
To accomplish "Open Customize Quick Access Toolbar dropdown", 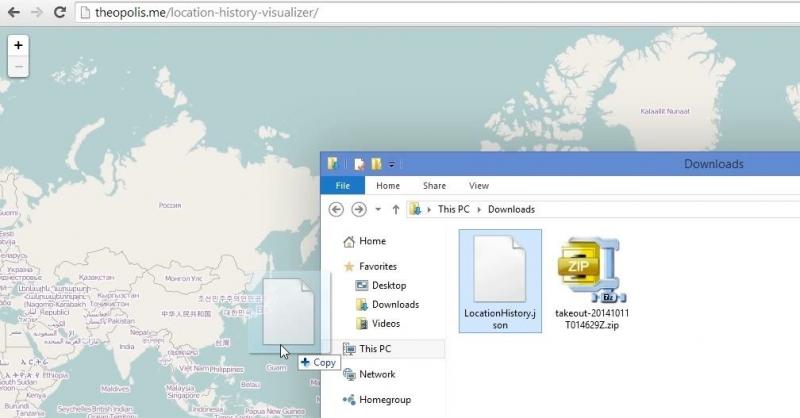I will tap(392, 164).
